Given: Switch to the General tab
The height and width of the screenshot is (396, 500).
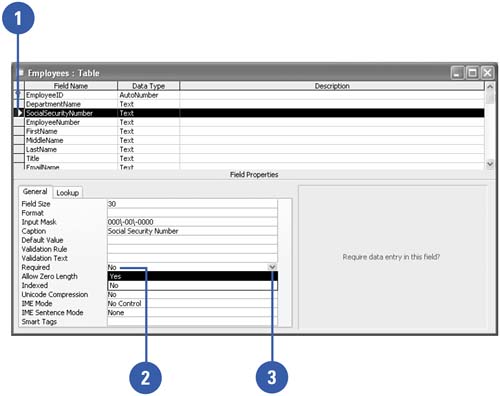Looking at the screenshot, I should (x=35, y=192).
